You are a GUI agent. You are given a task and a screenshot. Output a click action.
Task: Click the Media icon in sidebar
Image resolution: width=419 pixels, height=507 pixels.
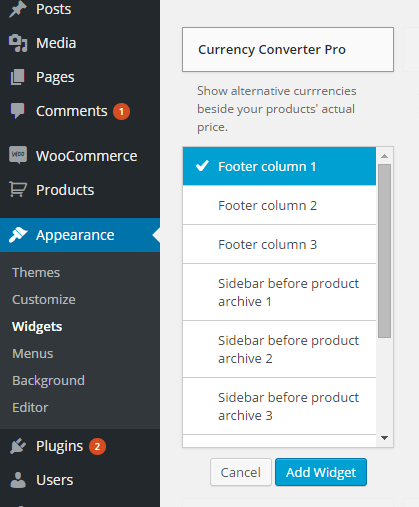(x=18, y=43)
